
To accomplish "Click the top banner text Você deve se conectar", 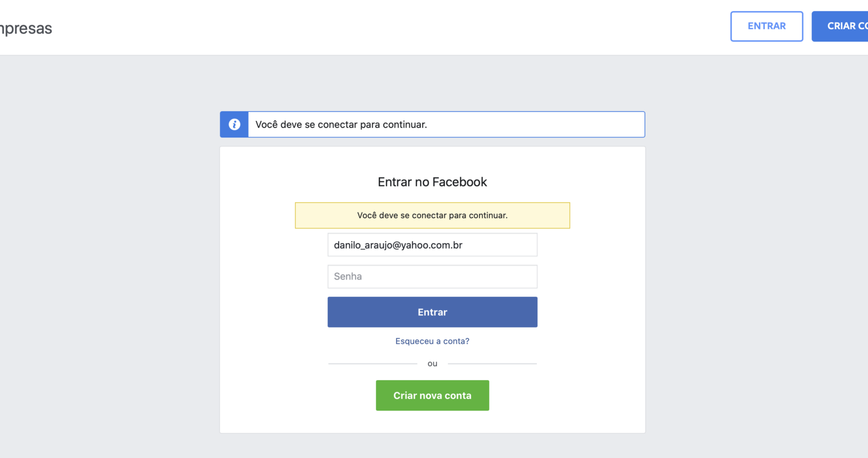I will 341,125.
